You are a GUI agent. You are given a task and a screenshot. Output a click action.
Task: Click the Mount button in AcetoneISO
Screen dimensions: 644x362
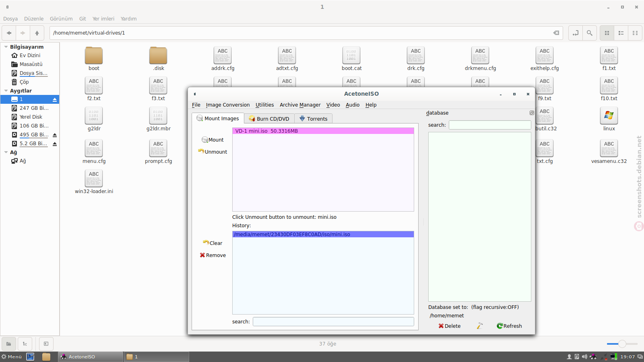pos(213,140)
